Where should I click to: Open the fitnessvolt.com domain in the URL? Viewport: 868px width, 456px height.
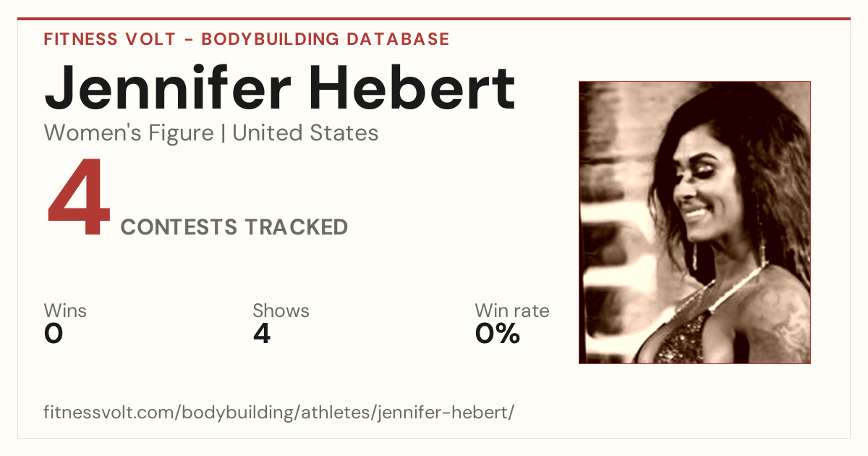coord(109,413)
